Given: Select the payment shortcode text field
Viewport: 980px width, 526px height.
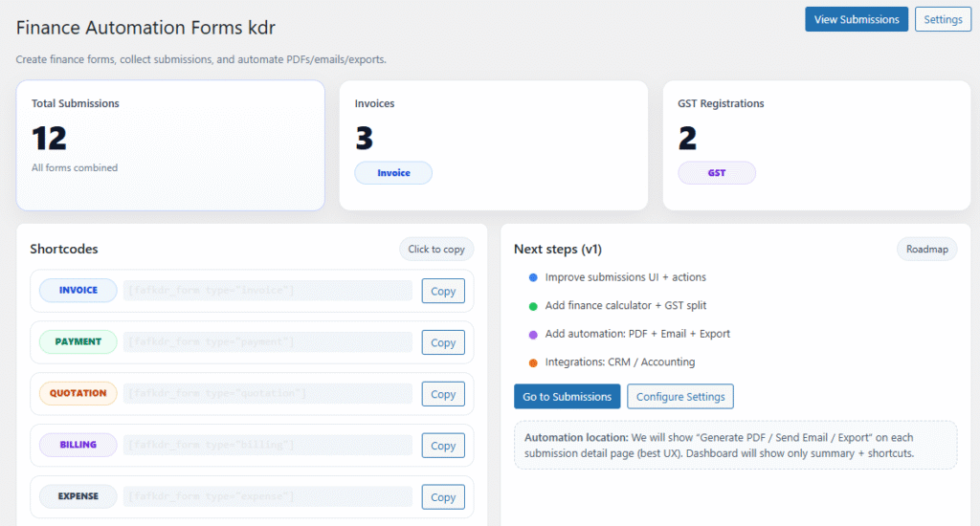Looking at the screenshot, I should click(x=268, y=342).
